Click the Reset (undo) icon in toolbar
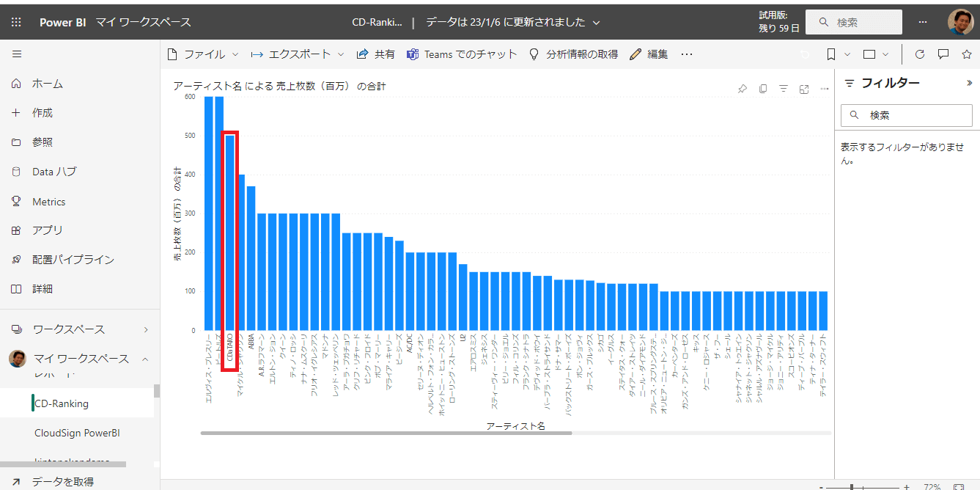This screenshot has width=980, height=490. pos(805,54)
